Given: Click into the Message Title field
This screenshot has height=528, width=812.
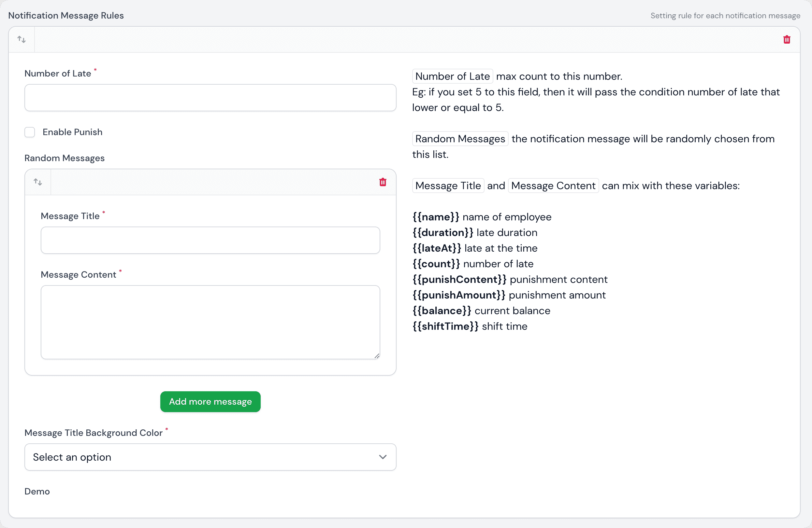Looking at the screenshot, I should pos(210,240).
